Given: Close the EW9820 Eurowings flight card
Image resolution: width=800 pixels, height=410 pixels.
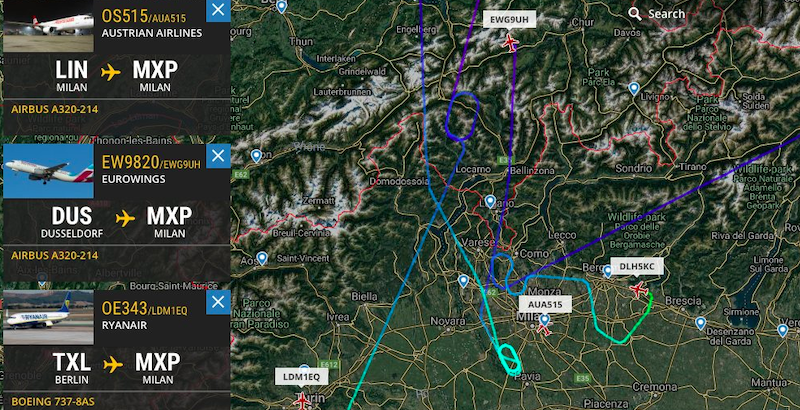Looking at the screenshot, I should [x=218, y=156].
